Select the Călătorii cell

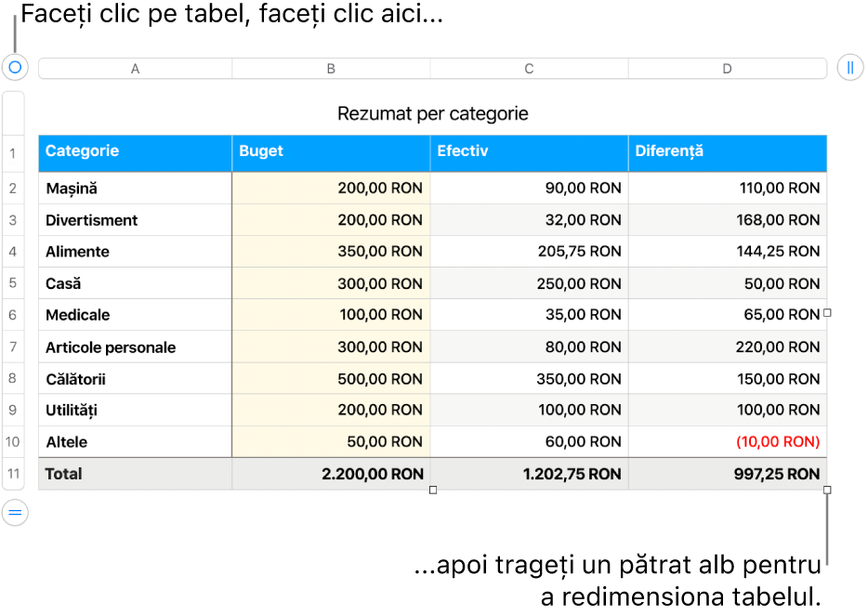click(x=135, y=379)
